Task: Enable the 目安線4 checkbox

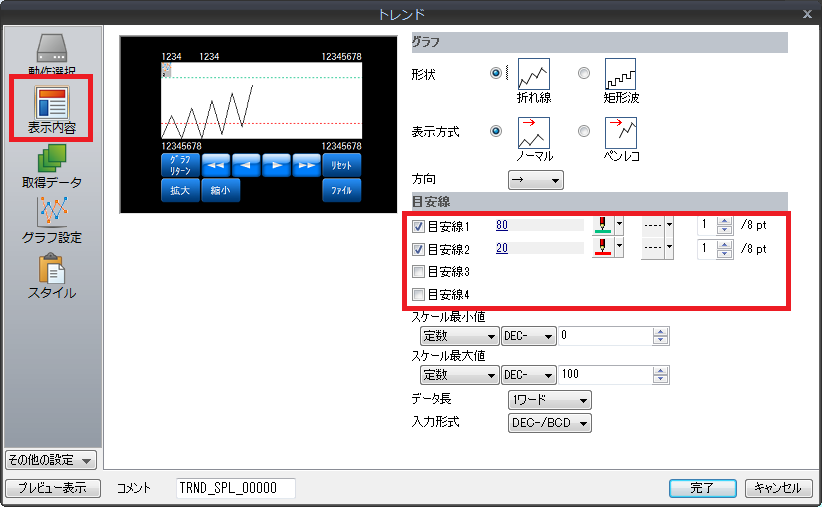Action: point(419,294)
